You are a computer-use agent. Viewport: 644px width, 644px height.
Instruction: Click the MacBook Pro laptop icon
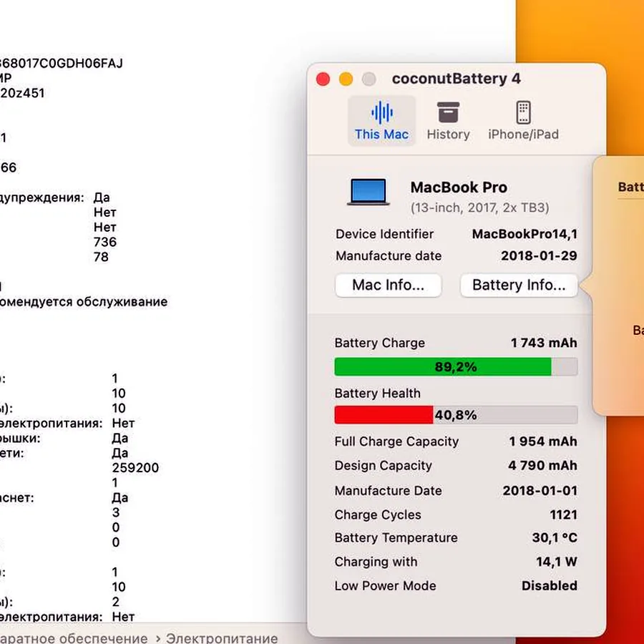369,192
